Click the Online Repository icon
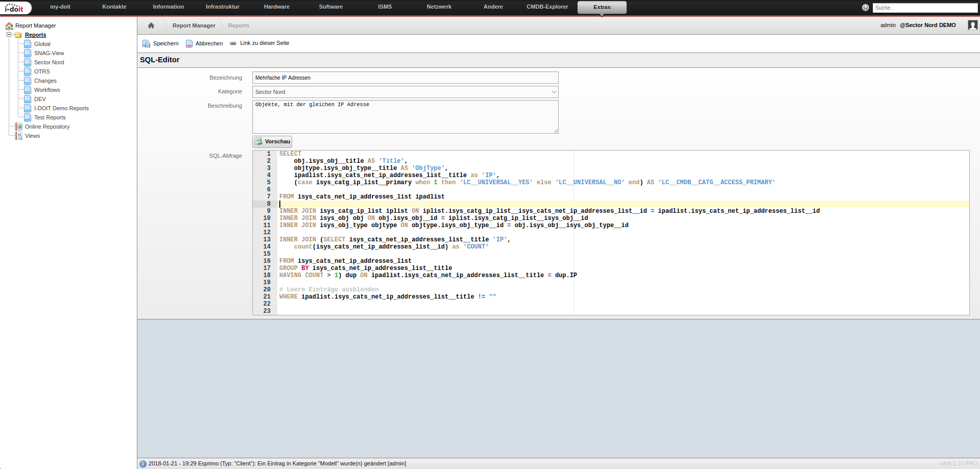980x469 pixels. tap(19, 127)
